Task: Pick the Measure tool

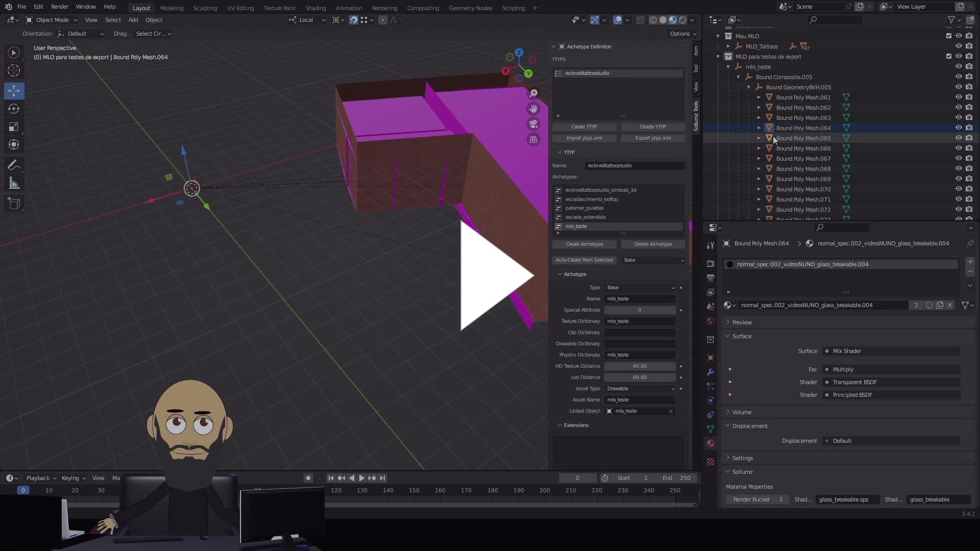Action: pyautogui.click(x=14, y=184)
